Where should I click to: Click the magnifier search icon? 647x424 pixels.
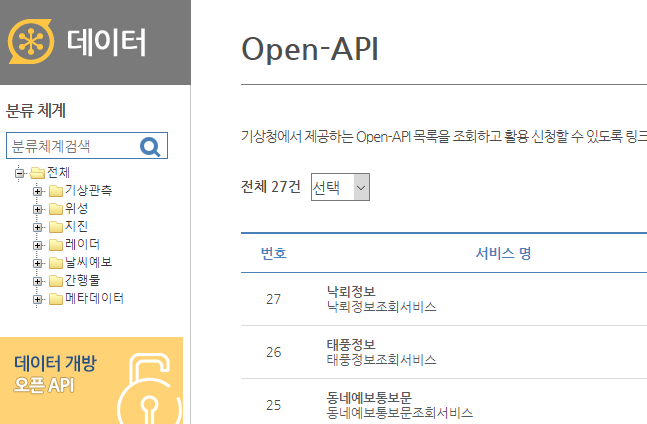pyautogui.click(x=150, y=146)
